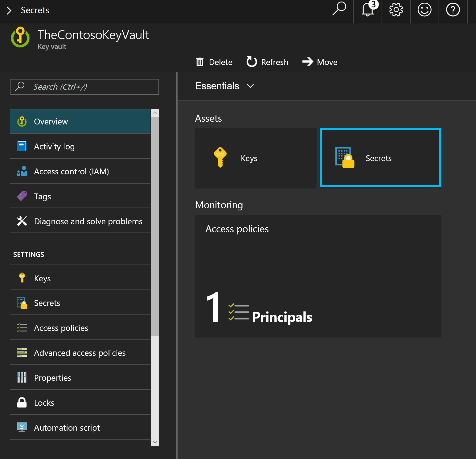Open the top bar search magnifier
The width and height of the screenshot is (476, 459).
click(339, 9)
